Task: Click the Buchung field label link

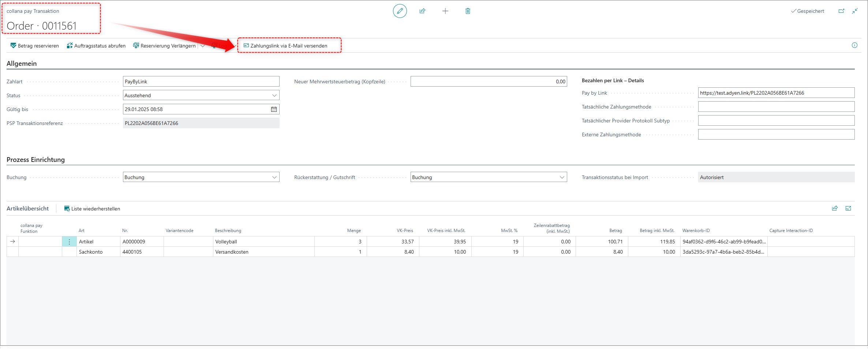Action: click(16, 177)
